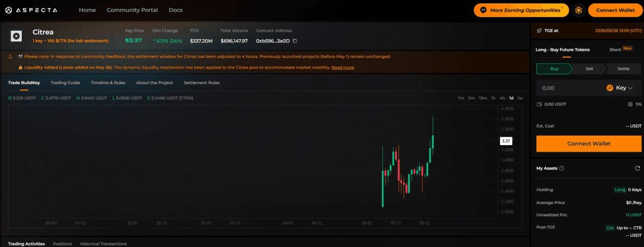Click the FDV value $337.20M
Viewport: 644px width, 247px height.
[x=201, y=41]
